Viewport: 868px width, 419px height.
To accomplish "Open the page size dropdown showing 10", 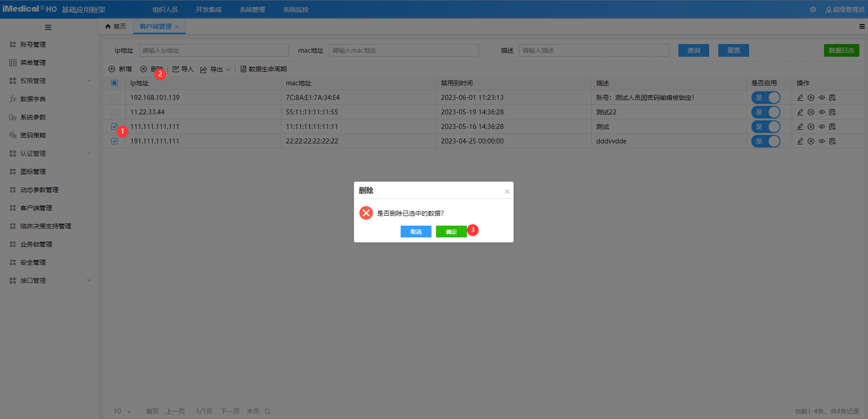I will click(123, 411).
